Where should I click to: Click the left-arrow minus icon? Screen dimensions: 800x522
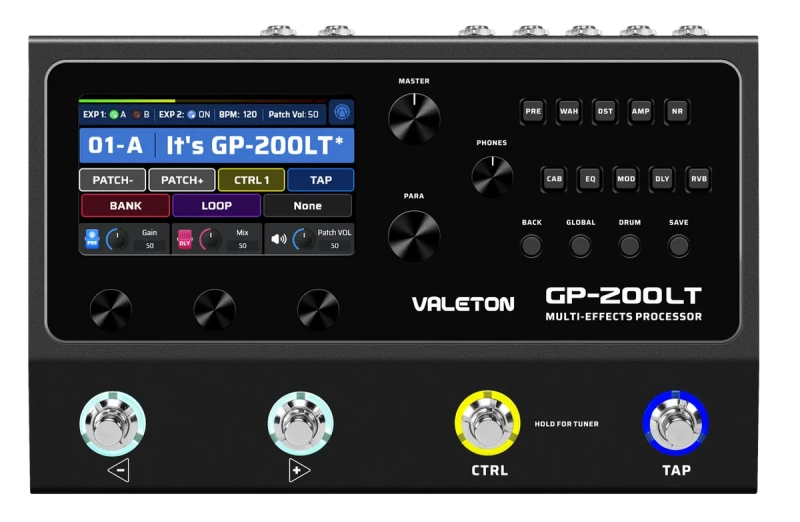[119, 470]
